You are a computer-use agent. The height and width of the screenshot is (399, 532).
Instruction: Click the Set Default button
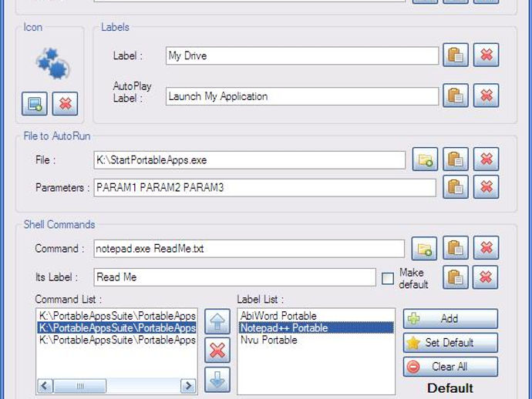tap(450, 343)
